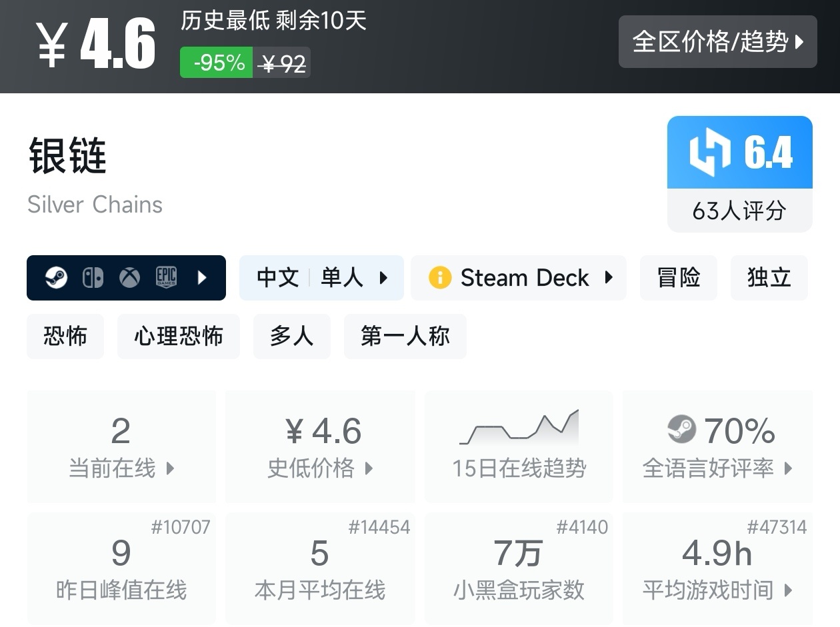Screen dimensions: 840x627
Task: Open 全区价格/趋势 regional prices
Action: (717, 42)
